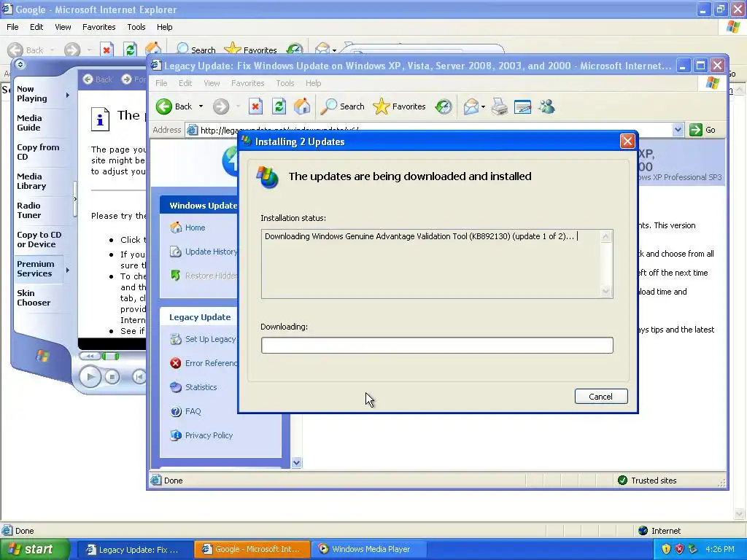Screen dimensions: 747x560
Task: Switch to Google Internet Explorer taskbar button
Action: [252, 549]
